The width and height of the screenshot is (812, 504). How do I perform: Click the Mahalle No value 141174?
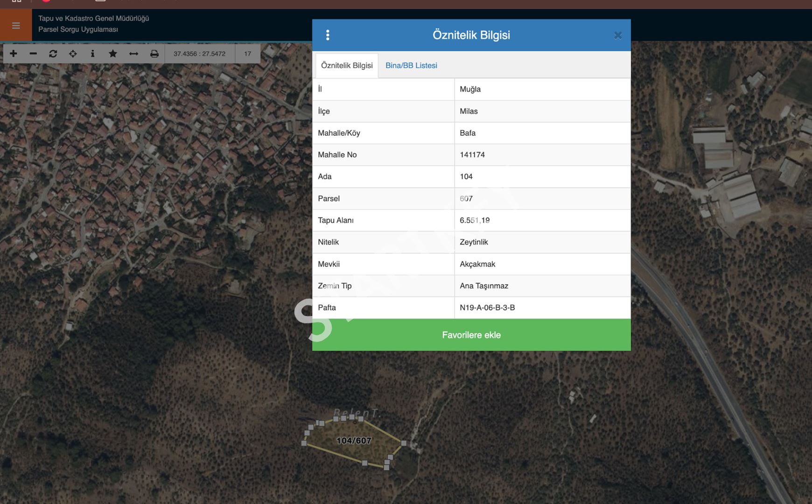tap(472, 154)
